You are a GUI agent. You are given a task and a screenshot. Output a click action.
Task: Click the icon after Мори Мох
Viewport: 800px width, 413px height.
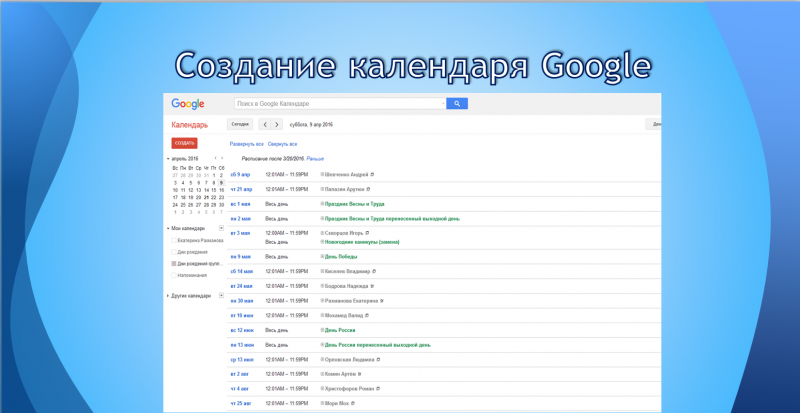click(353, 403)
